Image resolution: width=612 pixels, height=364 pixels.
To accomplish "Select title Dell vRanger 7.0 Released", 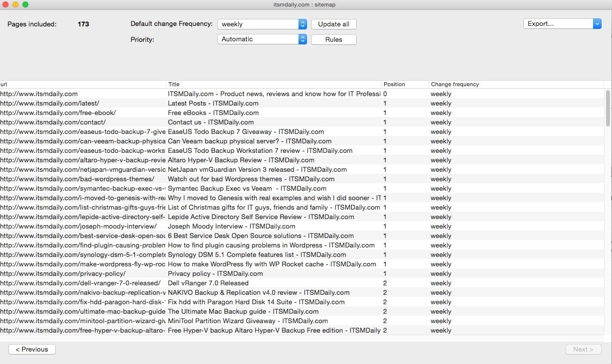I will pyautogui.click(x=208, y=283).
